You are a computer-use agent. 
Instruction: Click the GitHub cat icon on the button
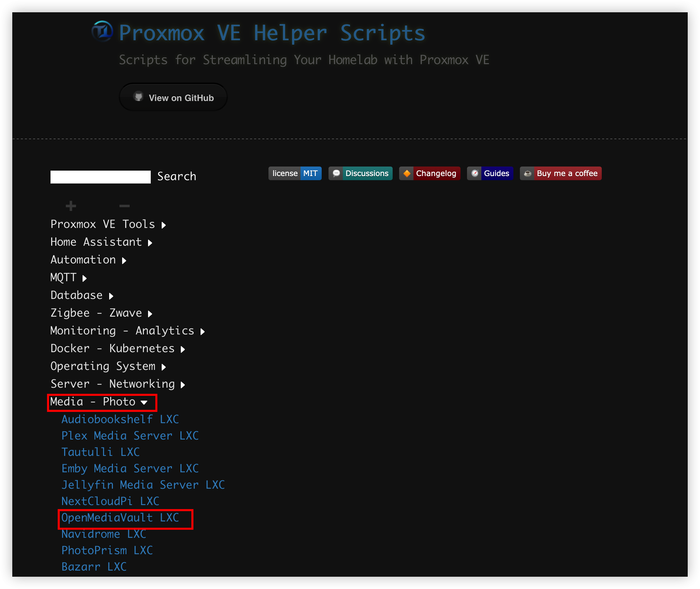tap(138, 97)
